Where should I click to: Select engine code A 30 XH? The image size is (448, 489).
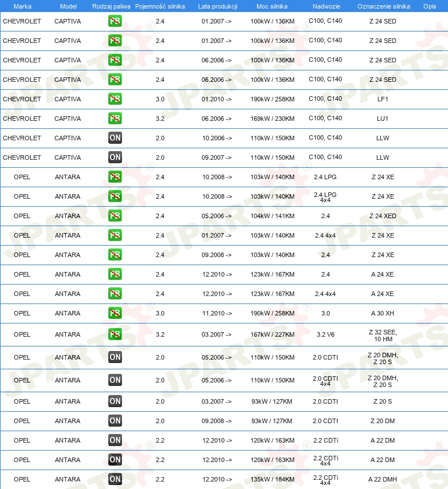(383, 313)
